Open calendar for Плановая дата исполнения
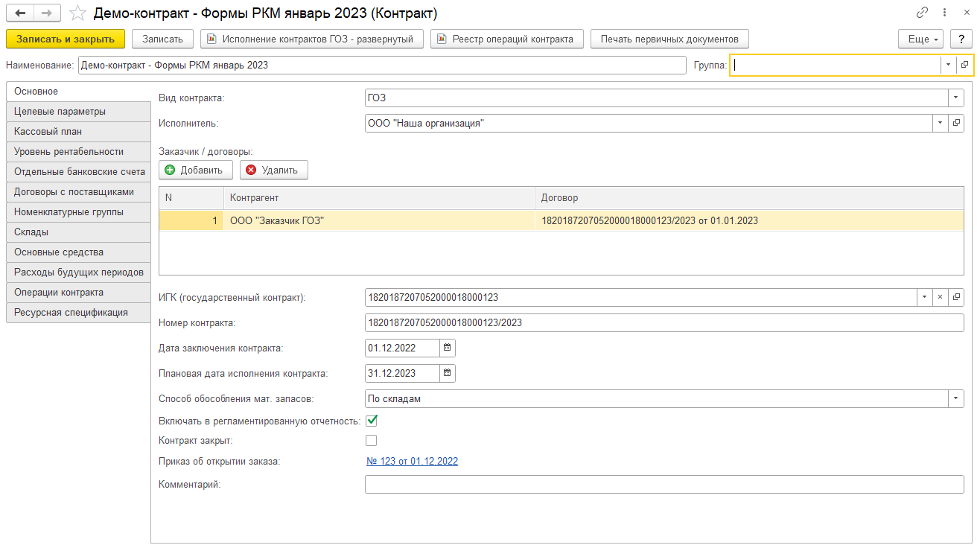The height and width of the screenshot is (548, 980). [447, 373]
